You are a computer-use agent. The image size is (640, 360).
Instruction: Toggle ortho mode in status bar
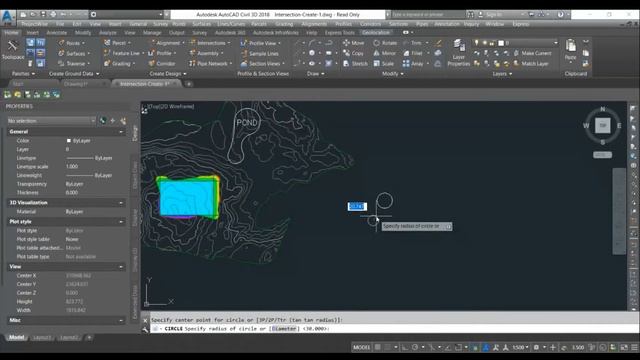pos(404,347)
